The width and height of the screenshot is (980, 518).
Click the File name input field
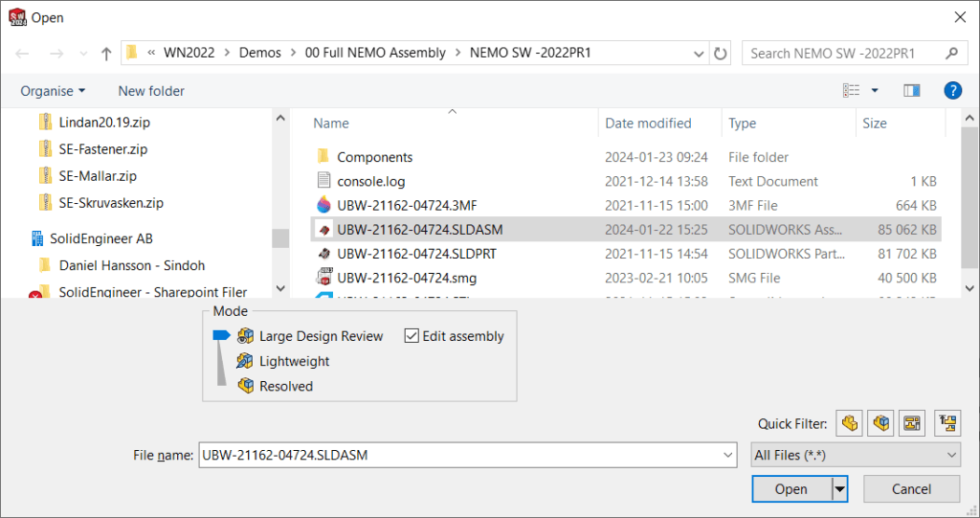pyautogui.click(x=466, y=456)
